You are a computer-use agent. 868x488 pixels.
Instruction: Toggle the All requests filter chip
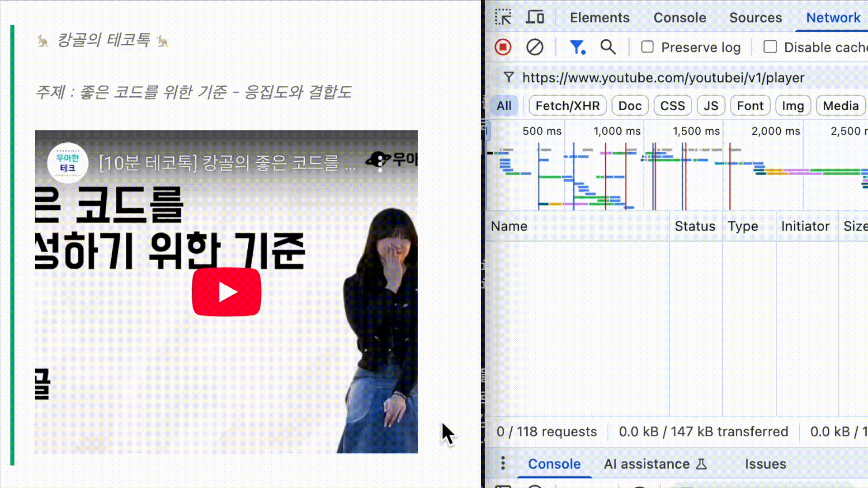click(504, 105)
